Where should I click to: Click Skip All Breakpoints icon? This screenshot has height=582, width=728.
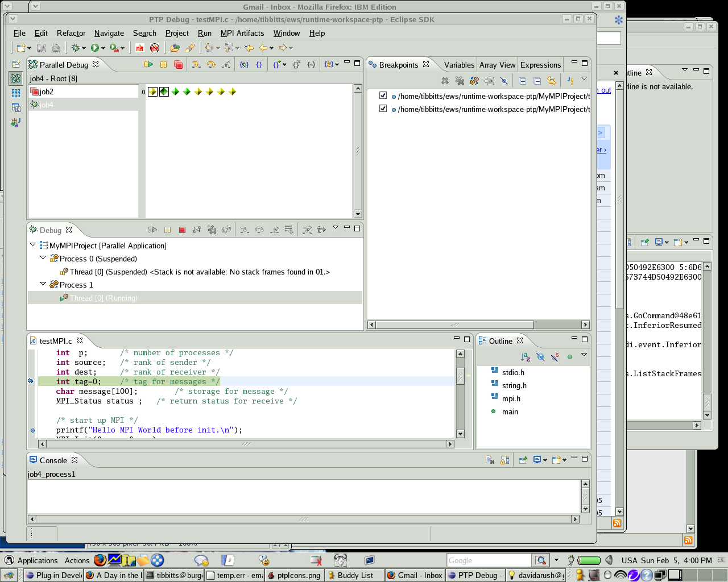tap(504, 81)
